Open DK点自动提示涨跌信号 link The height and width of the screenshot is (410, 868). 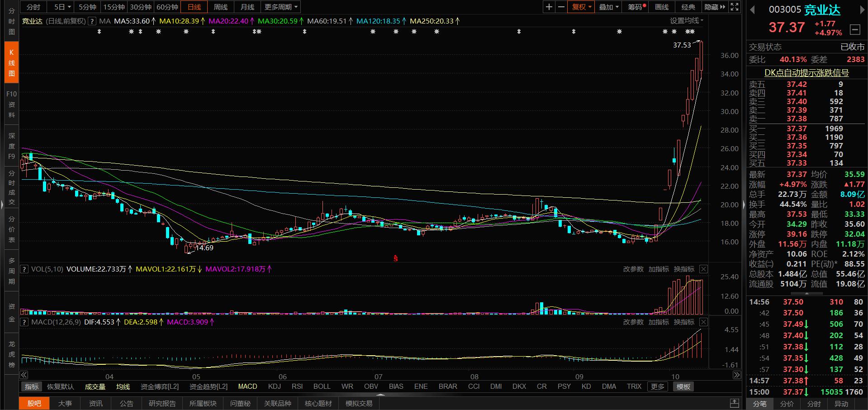806,72
